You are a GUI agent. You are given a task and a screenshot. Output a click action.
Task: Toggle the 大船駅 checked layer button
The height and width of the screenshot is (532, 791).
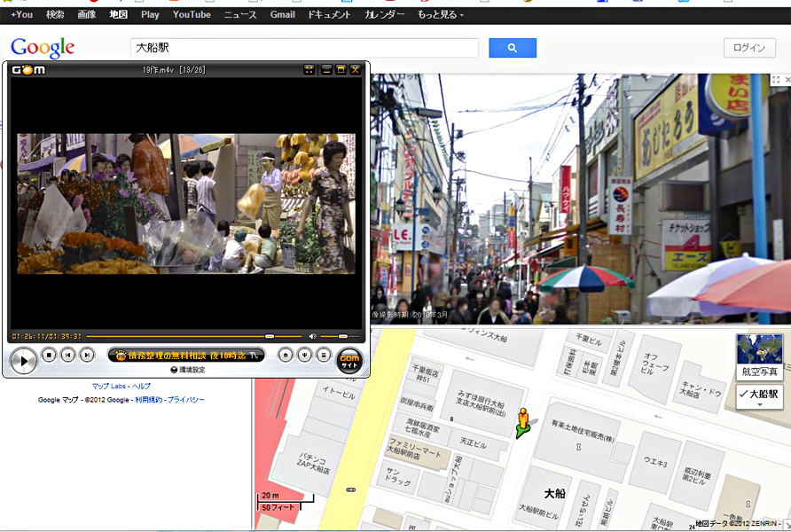759,397
